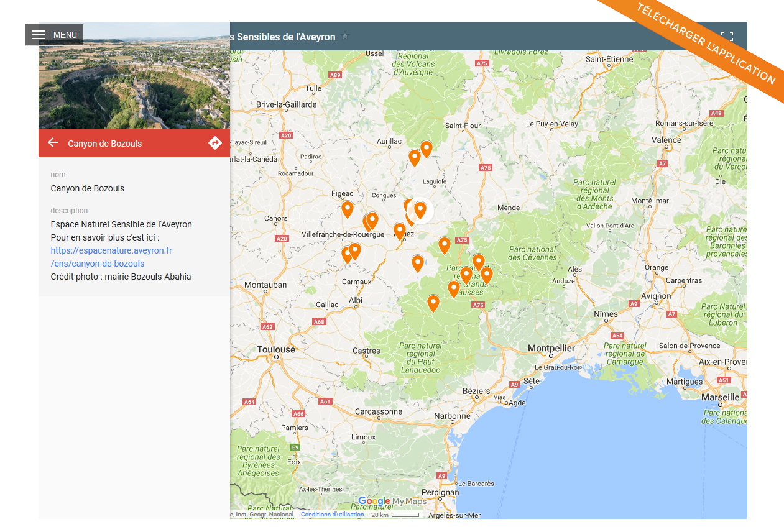784x532 pixels.
Task: Click the 'Pour en savoir plus c'est ici' line
Action: [105, 237]
